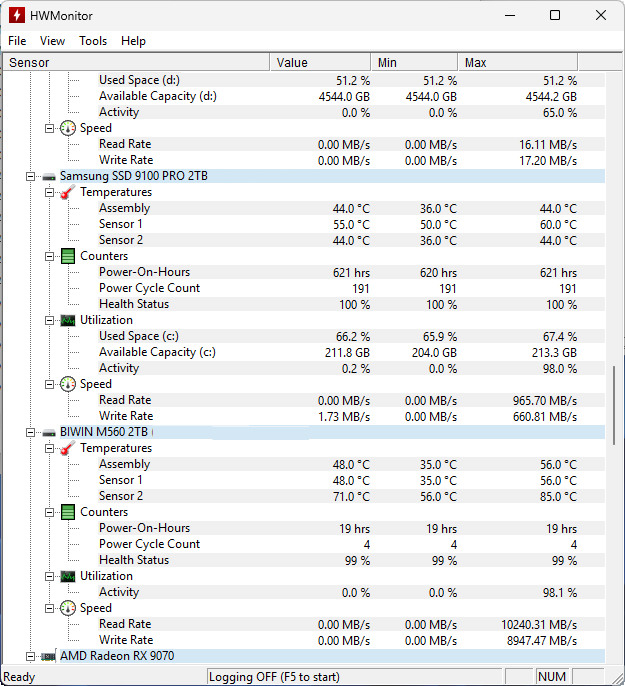Click the Logging OFF (F5 to start) status panel
Viewport: 625px width, 686px height.
pos(354,677)
